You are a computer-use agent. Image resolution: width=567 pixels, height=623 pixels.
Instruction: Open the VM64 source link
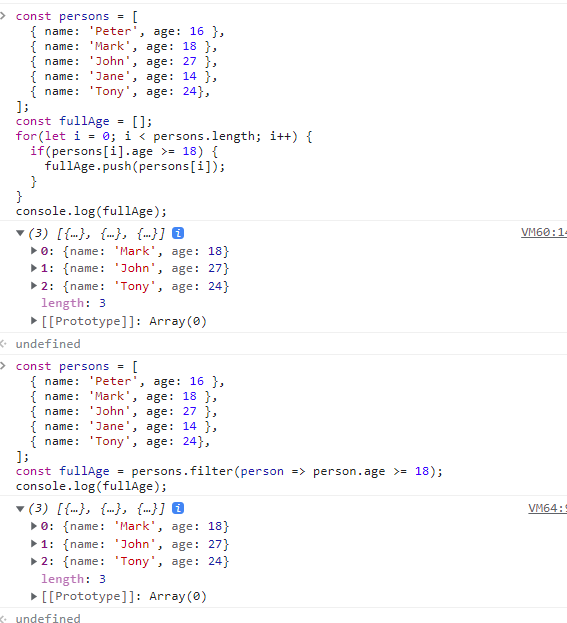click(548, 508)
